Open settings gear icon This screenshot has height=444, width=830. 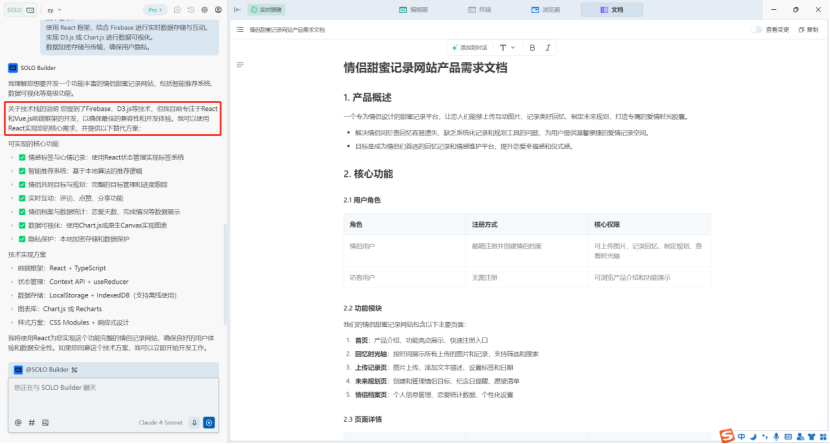click(x=204, y=10)
